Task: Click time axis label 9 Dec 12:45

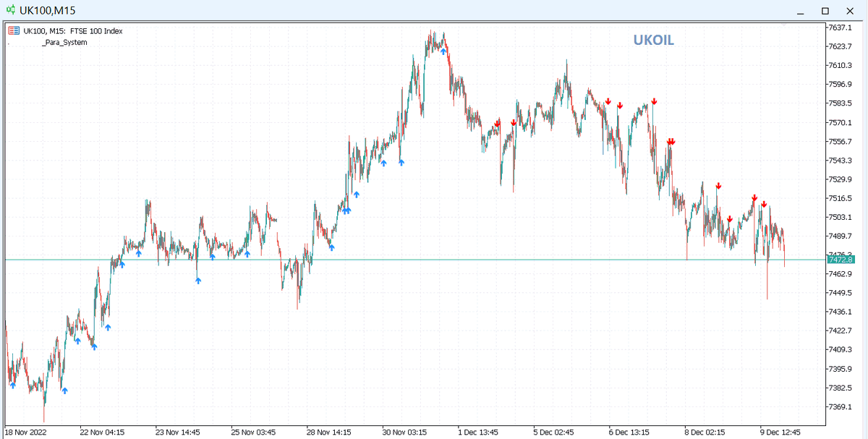Action: tap(782, 432)
